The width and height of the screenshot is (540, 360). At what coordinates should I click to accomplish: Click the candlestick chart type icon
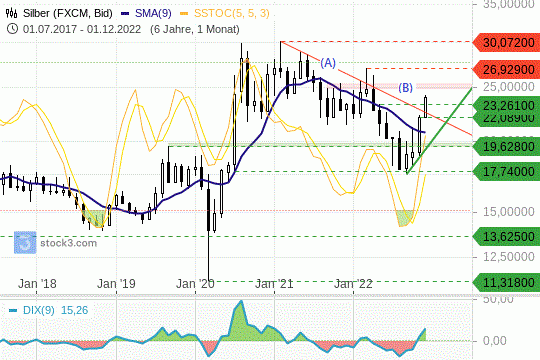[x=11, y=13]
